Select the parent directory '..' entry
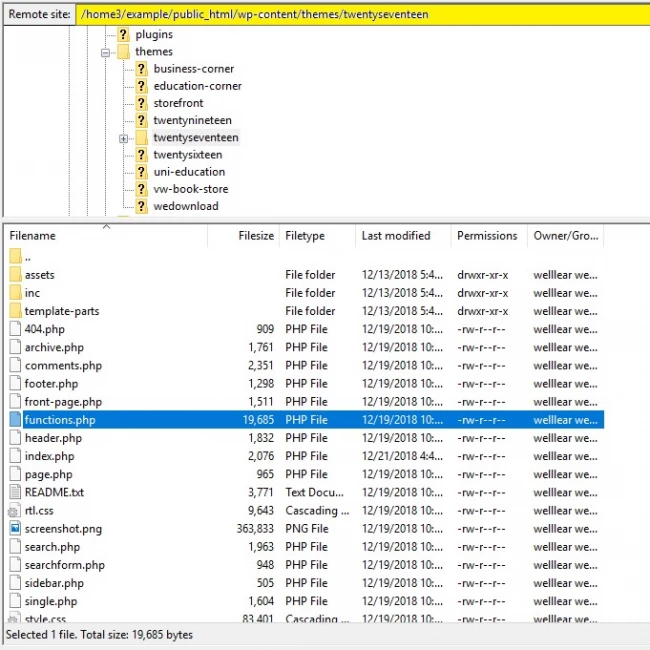This screenshot has width=650, height=650. (305, 257)
